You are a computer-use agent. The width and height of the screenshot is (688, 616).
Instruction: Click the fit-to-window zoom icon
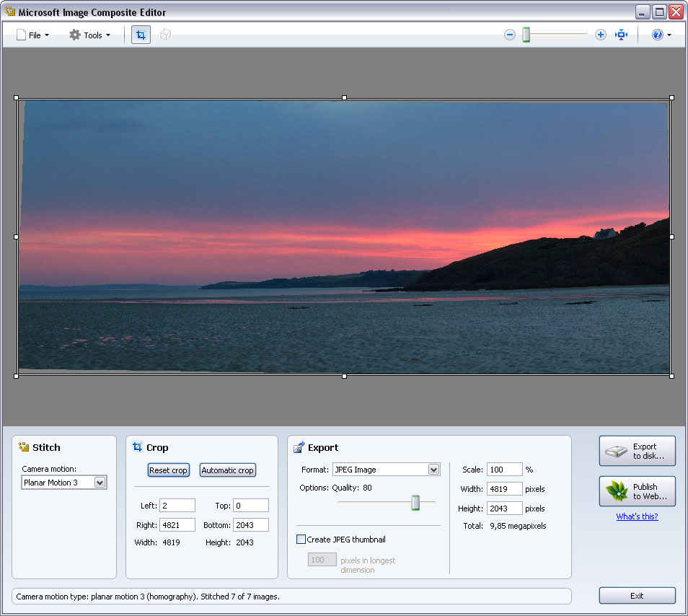tap(622, 35)
